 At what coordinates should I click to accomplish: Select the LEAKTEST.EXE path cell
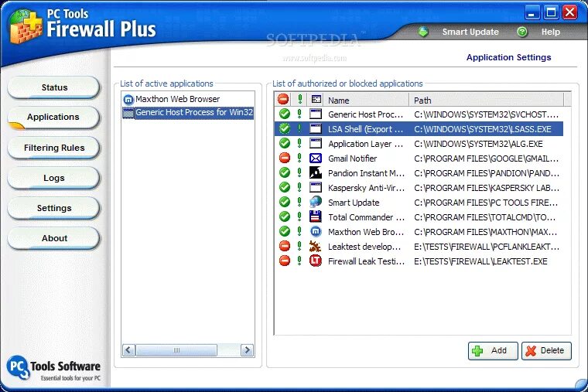[480, 261]
